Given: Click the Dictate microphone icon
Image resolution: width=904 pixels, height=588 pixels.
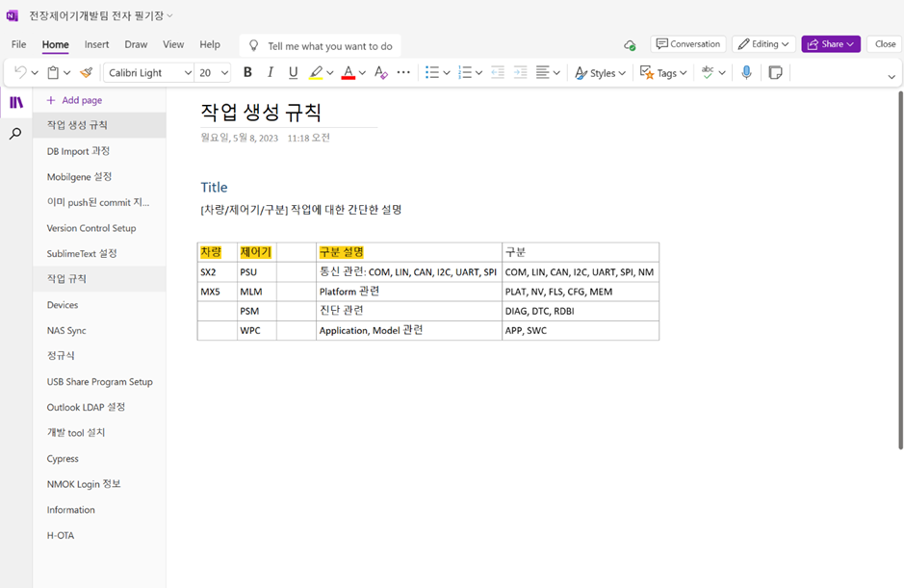Looking at the screenshot, I should pyautogui.click(x=746, y=72).
